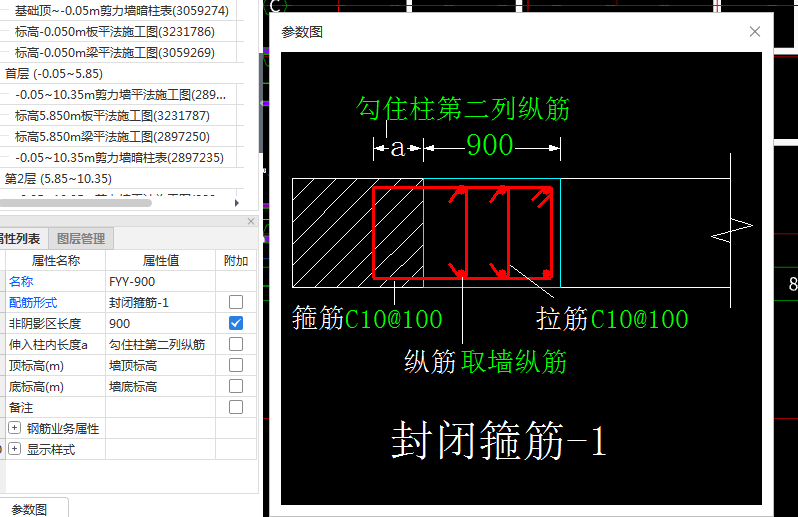Edit the 配筋形式 value 封闭箍筋-1
The height and width of the screenshot is (517, 798).
click(x=160, y=302)
